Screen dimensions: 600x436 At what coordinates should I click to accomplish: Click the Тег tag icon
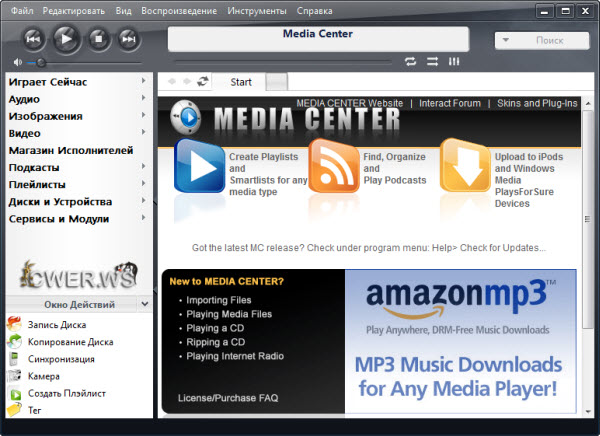tap(15, 410)
